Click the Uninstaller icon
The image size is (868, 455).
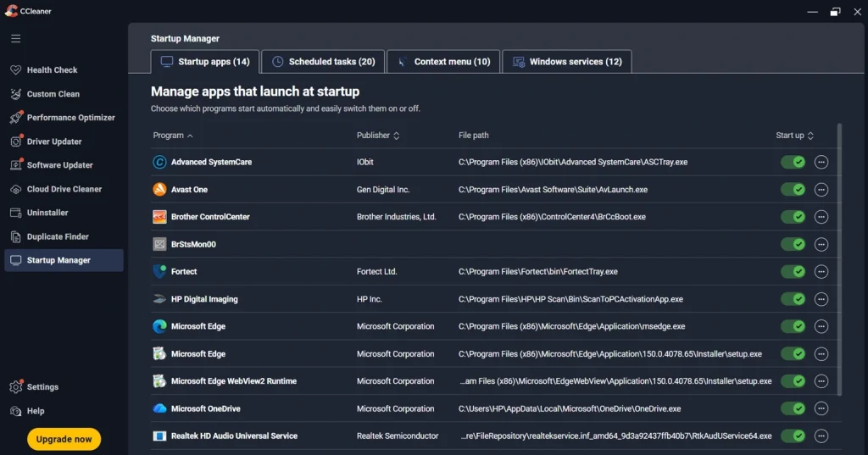pyautogui.click(x=15, y=213)
